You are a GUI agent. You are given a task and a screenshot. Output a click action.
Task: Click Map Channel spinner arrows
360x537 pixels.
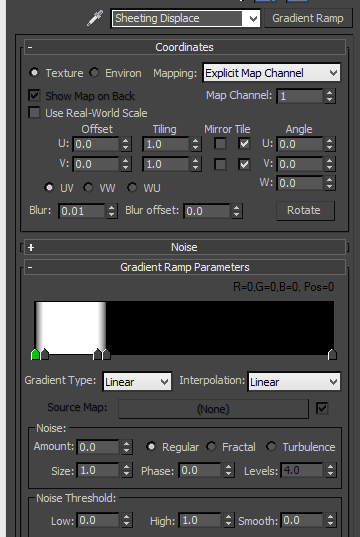pos(330,96)
